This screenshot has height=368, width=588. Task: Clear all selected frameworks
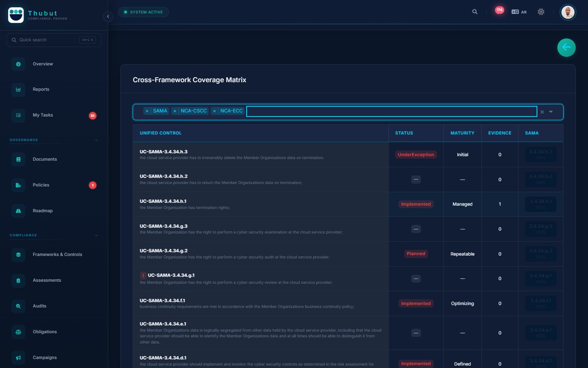542,112
